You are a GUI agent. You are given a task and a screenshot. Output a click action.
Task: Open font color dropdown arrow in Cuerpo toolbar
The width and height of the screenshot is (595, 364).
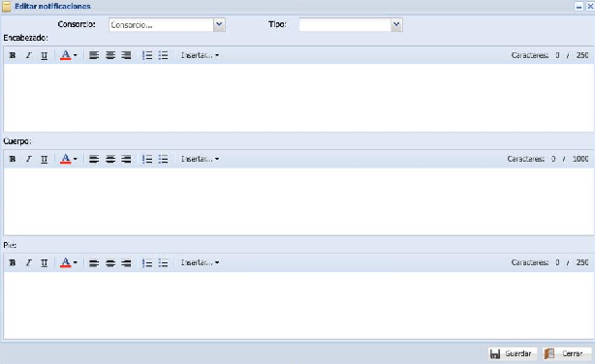tap(76, 159)
